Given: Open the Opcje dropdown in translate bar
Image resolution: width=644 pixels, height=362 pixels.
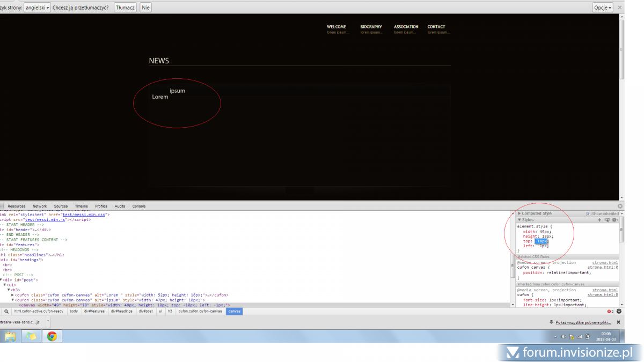Looking at the screenshot, I should [x=603, y=8].
